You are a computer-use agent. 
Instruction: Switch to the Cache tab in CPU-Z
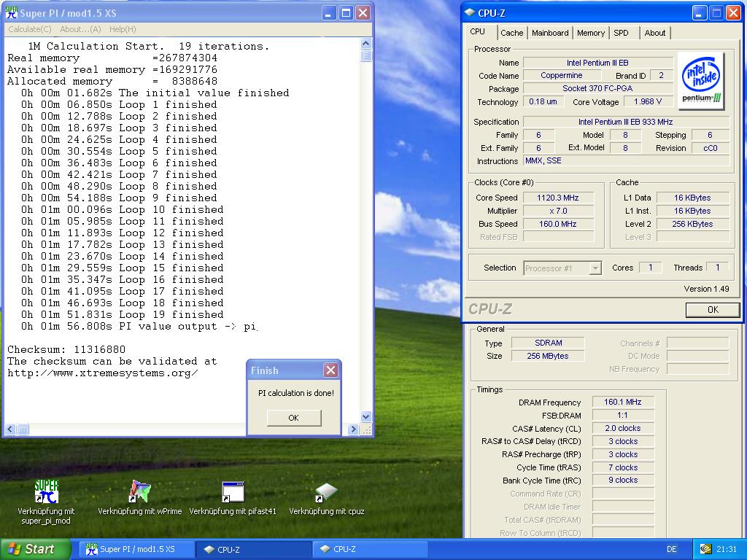(x=511, y=33)
